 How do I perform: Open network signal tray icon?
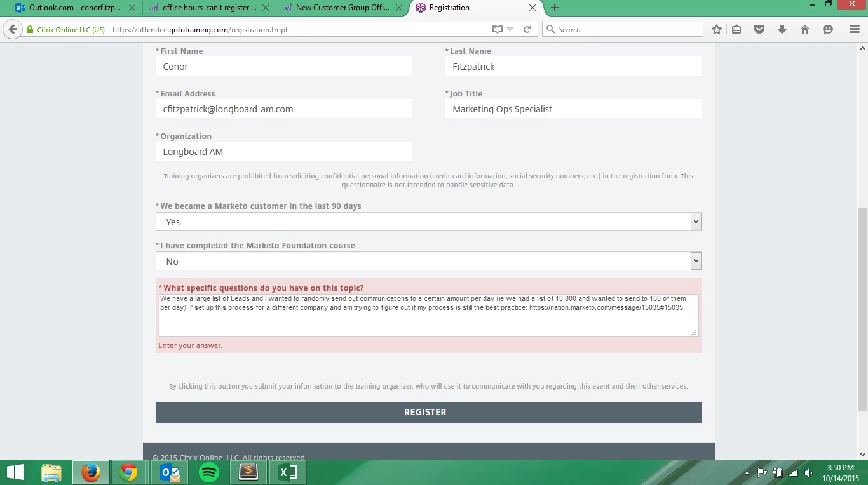(x=793, y=473)
